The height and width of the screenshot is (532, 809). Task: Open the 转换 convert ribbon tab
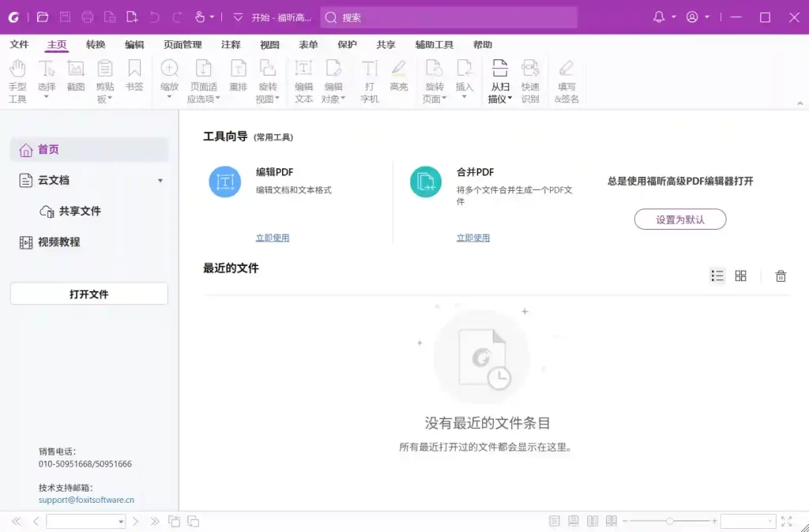pyautogui.click(x=96, y=45)
